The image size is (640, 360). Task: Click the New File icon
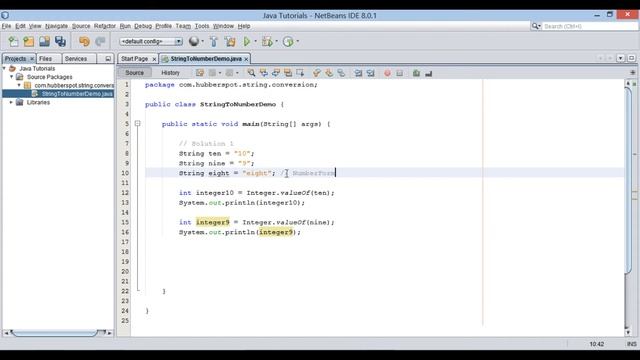13,41
